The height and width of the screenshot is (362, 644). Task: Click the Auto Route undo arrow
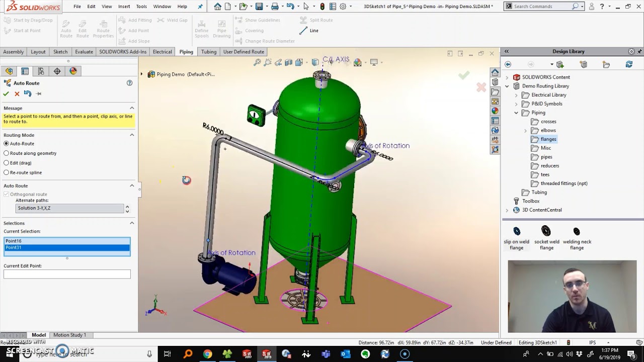tap(28, 94)
